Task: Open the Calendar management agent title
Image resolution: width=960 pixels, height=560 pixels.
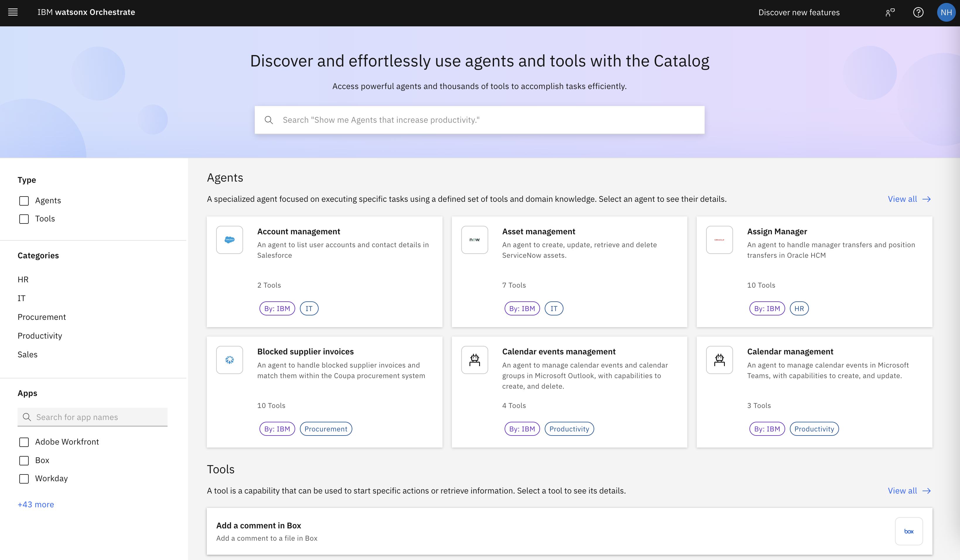Action: coord(790,352)
